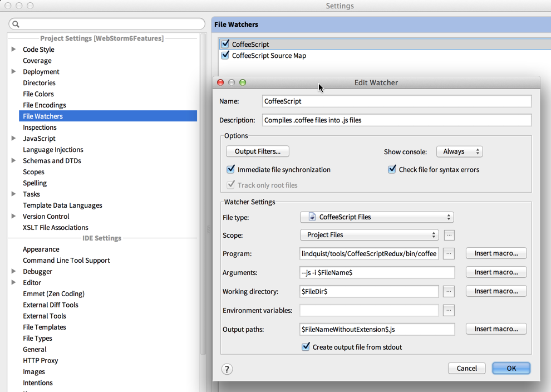Toggle the CoffeeScript Source Map watcher checkbox
Image resolution: width=551 pixels, height=392 pixels.
pyautogui.click(x=225, y=55)
